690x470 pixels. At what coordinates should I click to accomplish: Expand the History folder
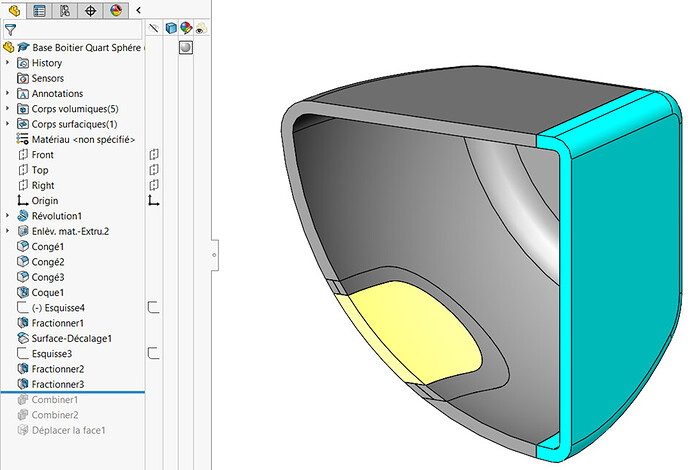point(8,63)
